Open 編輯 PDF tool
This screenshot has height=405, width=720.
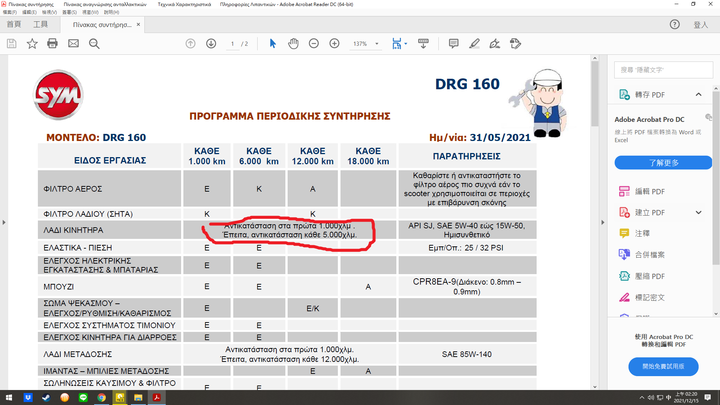(x=650, y=191)
